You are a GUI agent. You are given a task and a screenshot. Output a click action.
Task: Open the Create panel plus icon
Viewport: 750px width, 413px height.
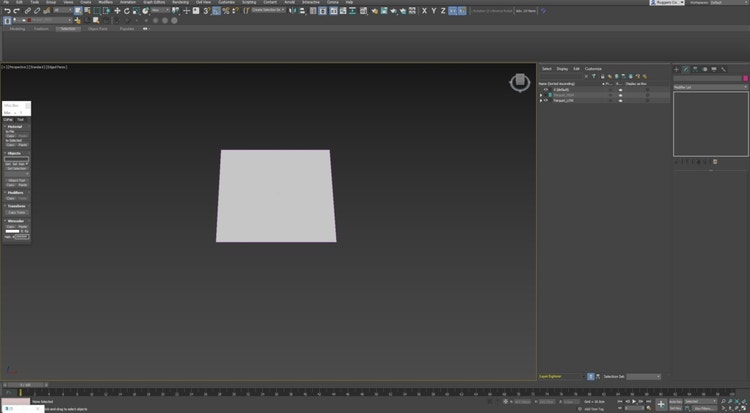coord(676,69)
